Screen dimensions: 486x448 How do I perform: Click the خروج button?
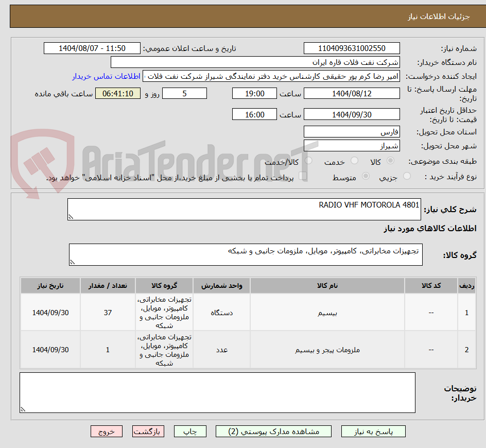pos(107,431)
